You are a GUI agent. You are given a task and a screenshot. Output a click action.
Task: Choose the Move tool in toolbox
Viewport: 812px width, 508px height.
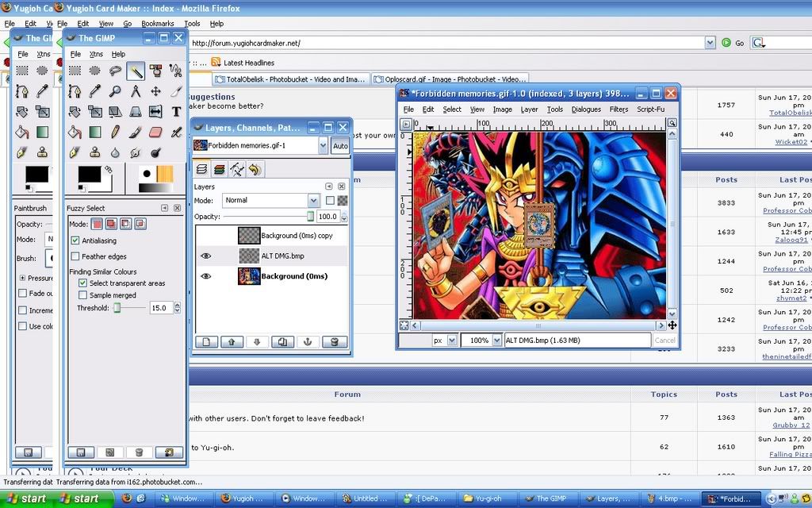(x=155, y=91)
